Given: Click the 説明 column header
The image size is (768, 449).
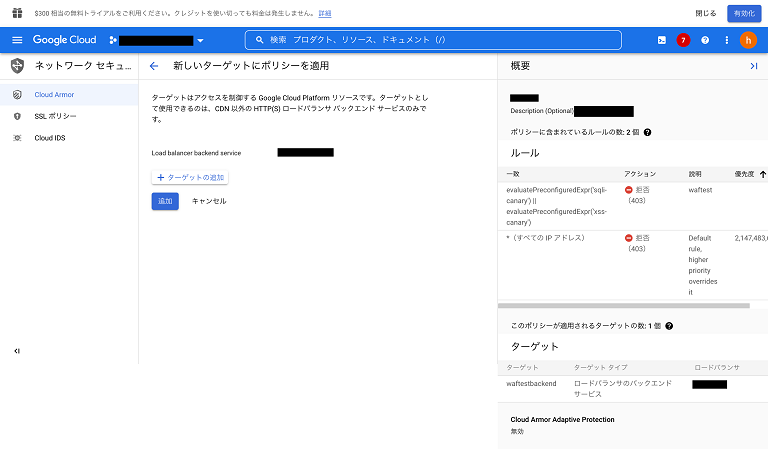Looking at the screenshot, I should point(695,174).
